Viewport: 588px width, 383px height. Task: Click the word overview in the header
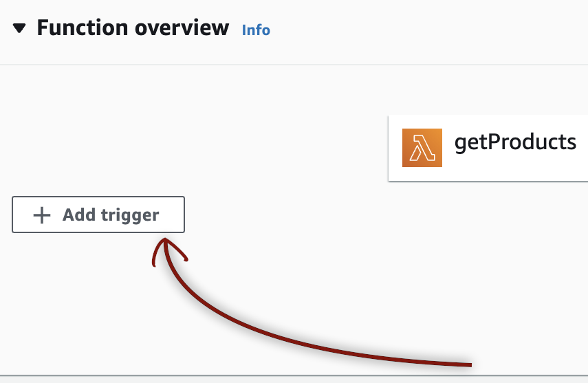(182, 28)
